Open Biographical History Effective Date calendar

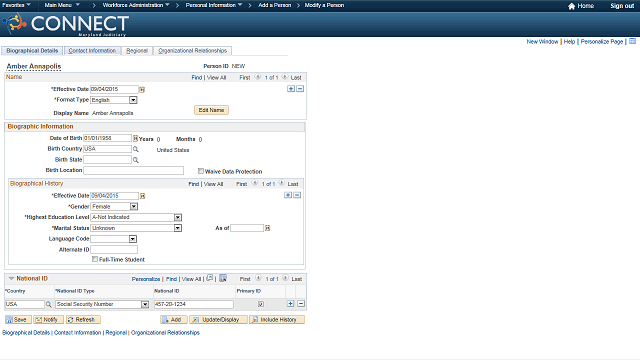[142, 196]
